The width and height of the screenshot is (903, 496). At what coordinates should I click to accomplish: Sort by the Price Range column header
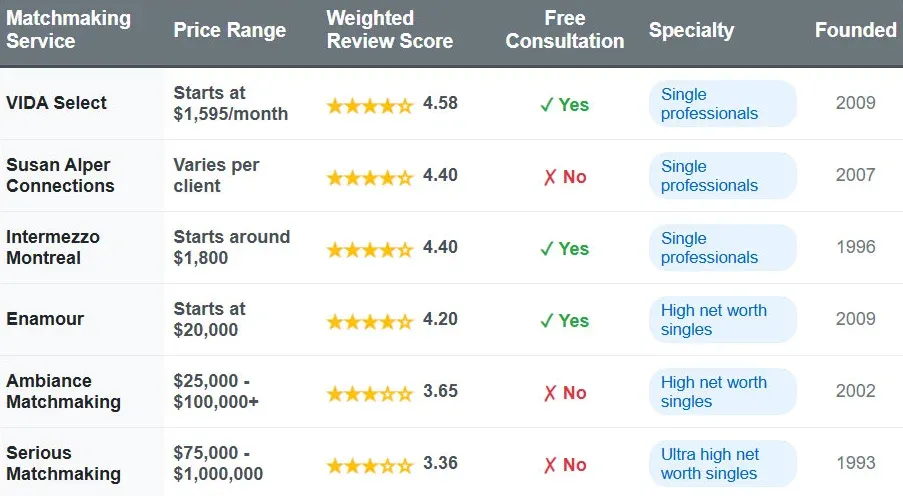point(229,30)
